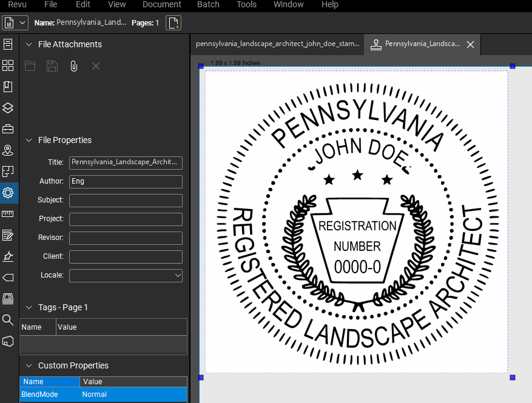Click the new page icon beside Pages
The image size is (532, 403).
173,23
